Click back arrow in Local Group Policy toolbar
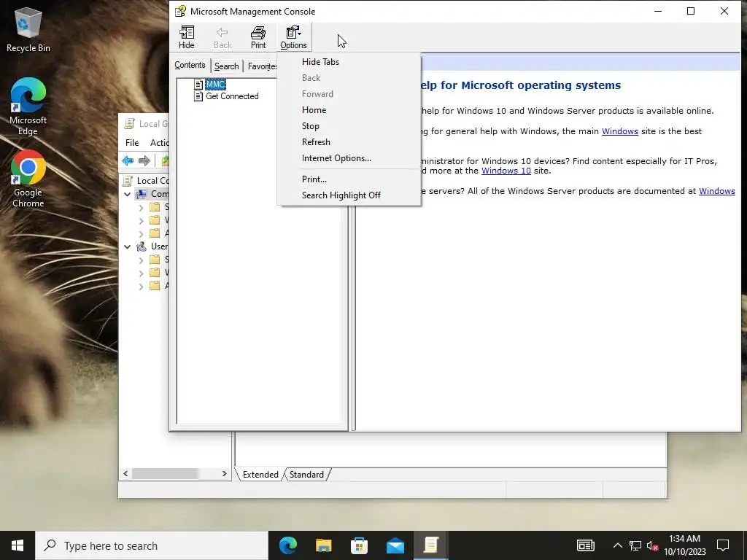 [x=128, y=160]
